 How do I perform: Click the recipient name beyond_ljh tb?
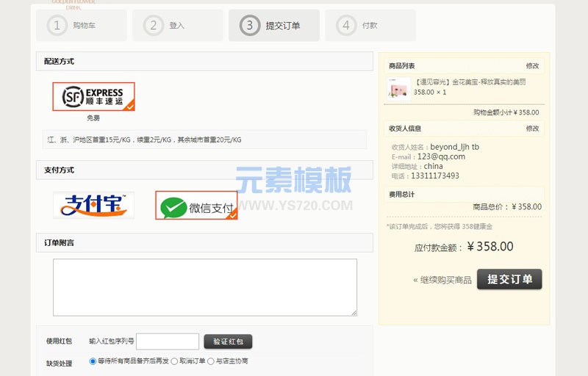pyautogui.click(x=454, y=147)
